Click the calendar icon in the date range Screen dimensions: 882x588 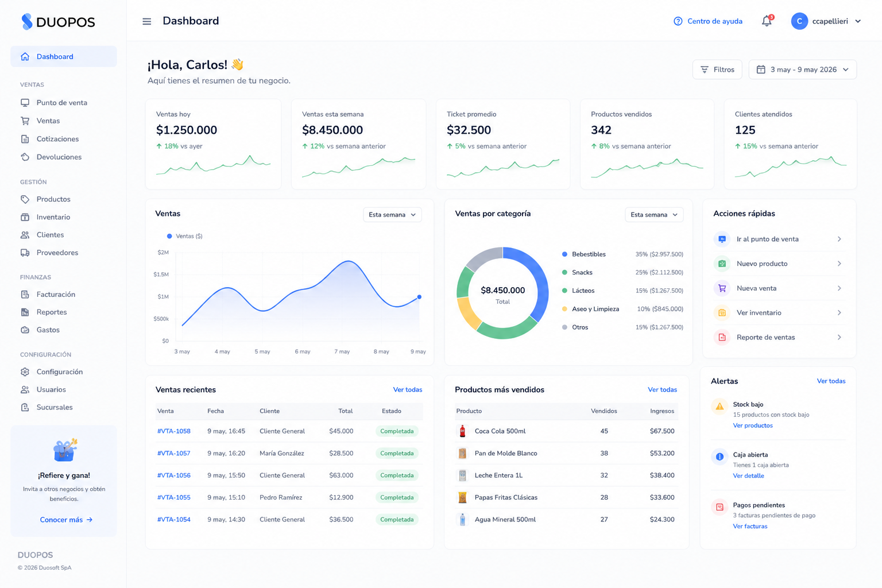[x=761, y=69]
